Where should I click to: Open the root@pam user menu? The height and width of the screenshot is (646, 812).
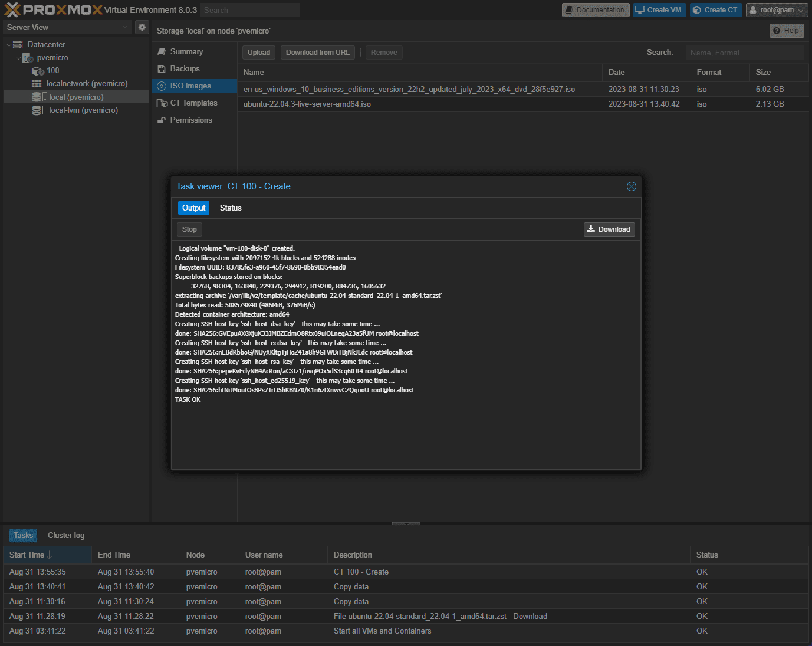(x=776, y=10)
